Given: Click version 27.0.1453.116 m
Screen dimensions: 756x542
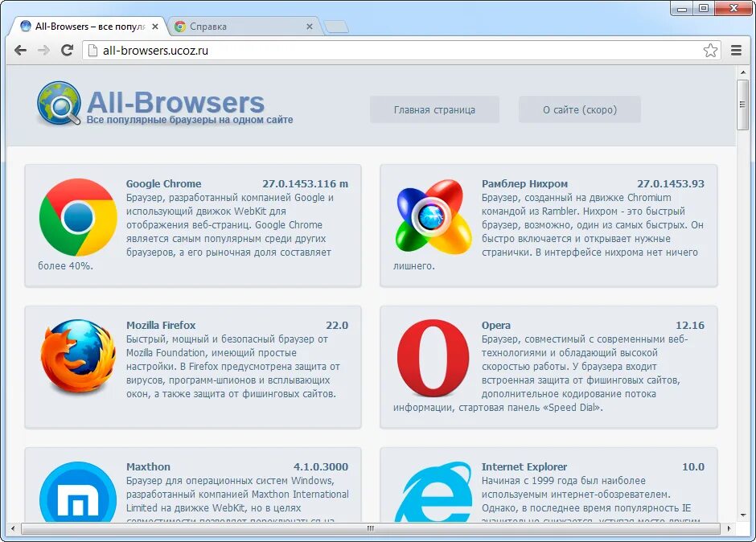Looking at the screenshot, I should click(305, 183).
